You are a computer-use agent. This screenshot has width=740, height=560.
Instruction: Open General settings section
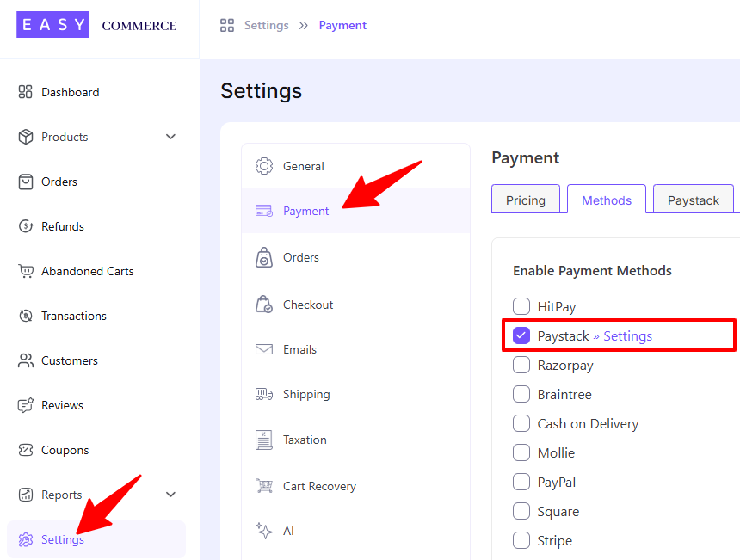point(356,166)
